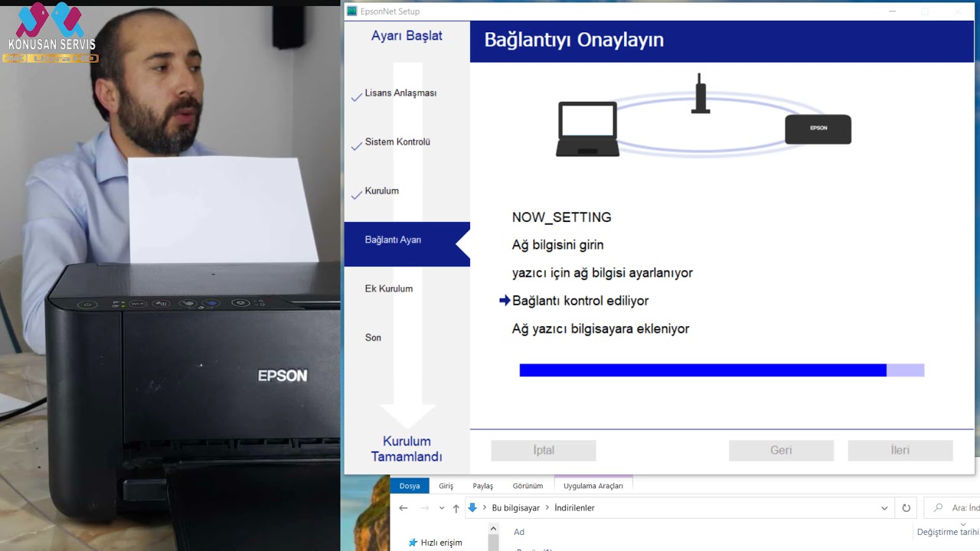Click the black Epson printer illustration
This screenshot has width=980, height=551.
tap(818, 129)
